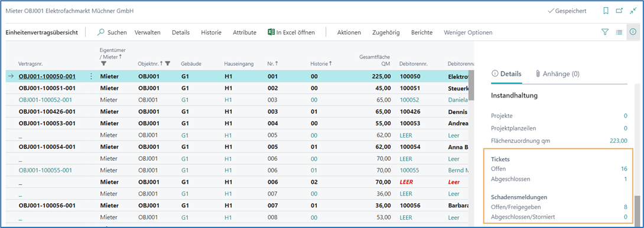The height and width of the screenshot is (228, 644).
Task: Click the FactBox vertical scrollbar thumb
Action: pyautogui.click(x=636, y=210)
